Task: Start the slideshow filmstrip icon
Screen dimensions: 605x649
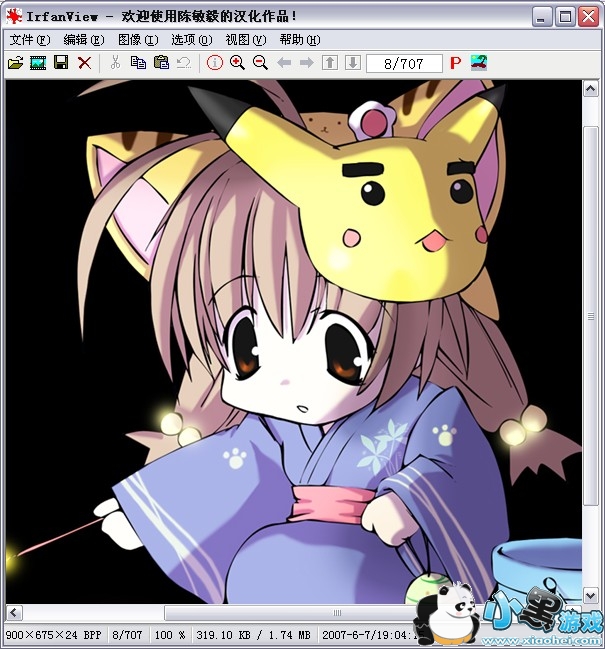Action: 38,63
